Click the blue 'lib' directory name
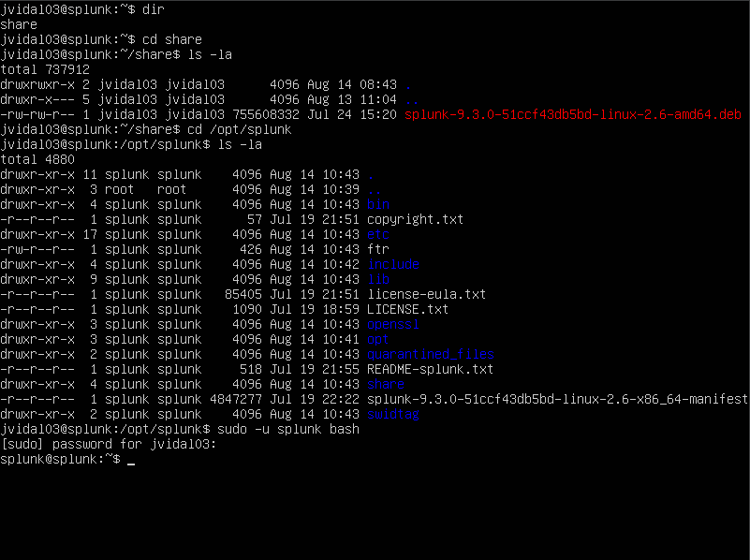Image resolution: width=750 pixels, height=560 pixels. click(378, 279)
